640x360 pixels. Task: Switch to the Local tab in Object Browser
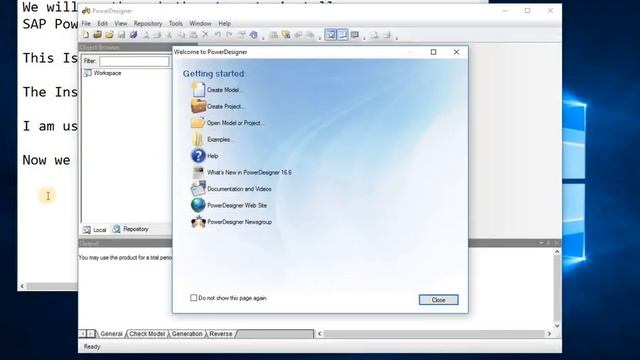click(x=95, y=230)
